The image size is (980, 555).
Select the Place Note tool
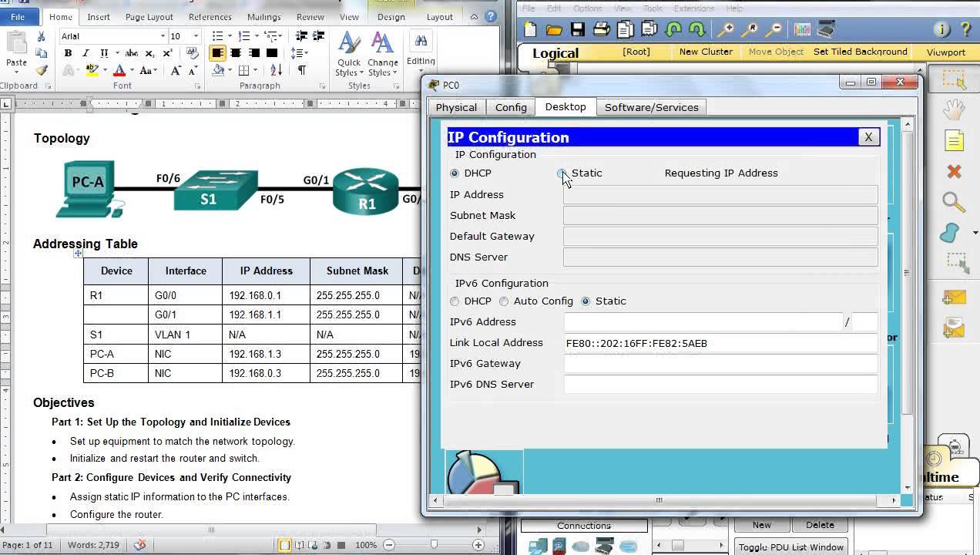click(x=954, y=140)
